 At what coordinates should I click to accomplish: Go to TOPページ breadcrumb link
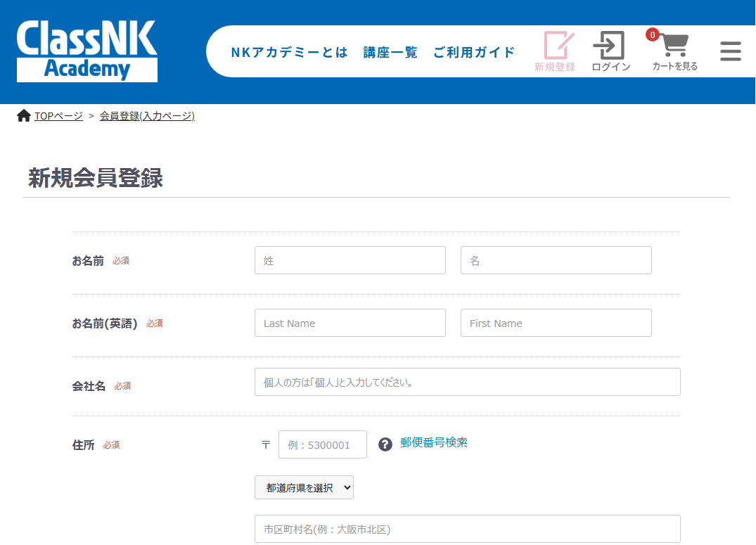(x=58, y=116)
